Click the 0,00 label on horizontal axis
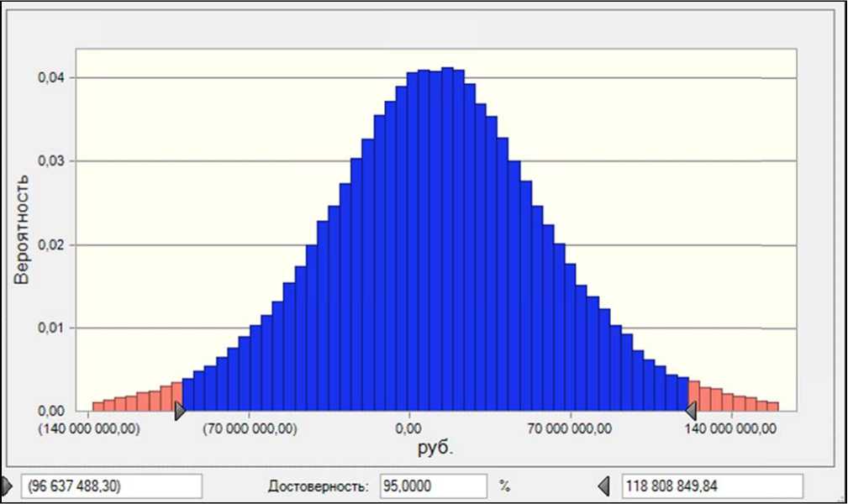The width and height of the screenshot is (848, 504). (408, 429)
